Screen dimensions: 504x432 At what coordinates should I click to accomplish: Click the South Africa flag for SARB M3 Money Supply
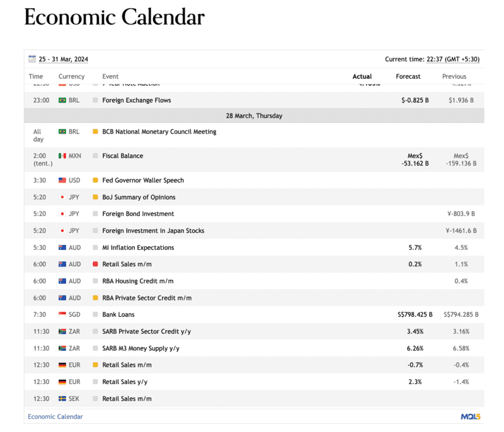tap(62, 348)
